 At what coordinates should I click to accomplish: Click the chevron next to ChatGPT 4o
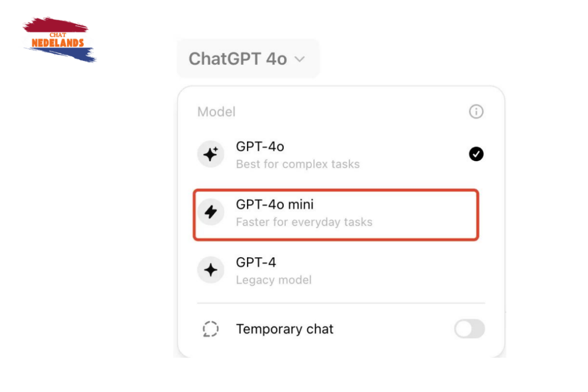(x=300, y=59)
